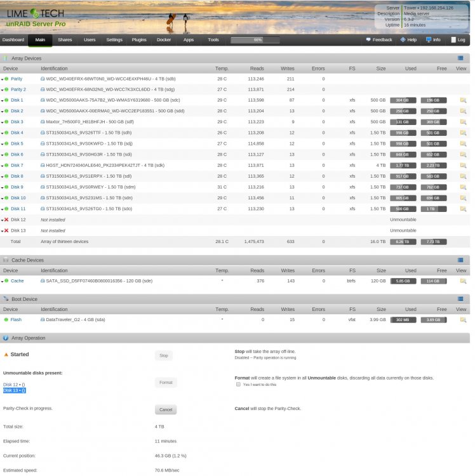Open the Flash boot device link

point(16,320)
